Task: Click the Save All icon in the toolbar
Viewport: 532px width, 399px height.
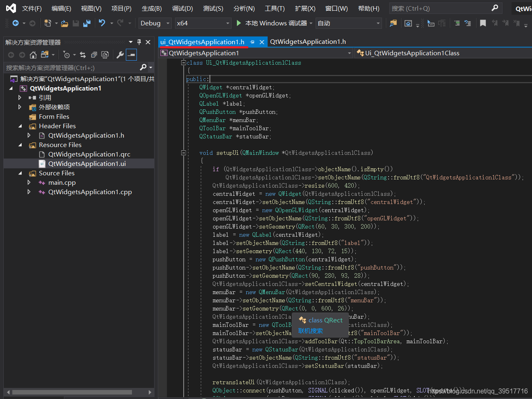Action: (86, 23)
